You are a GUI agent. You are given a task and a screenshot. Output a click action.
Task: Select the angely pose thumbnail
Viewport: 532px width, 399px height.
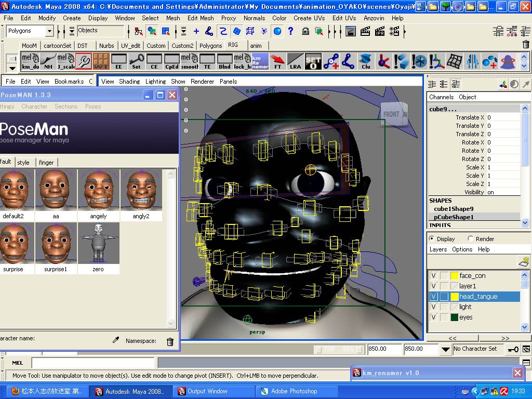[x=98, y=190]
